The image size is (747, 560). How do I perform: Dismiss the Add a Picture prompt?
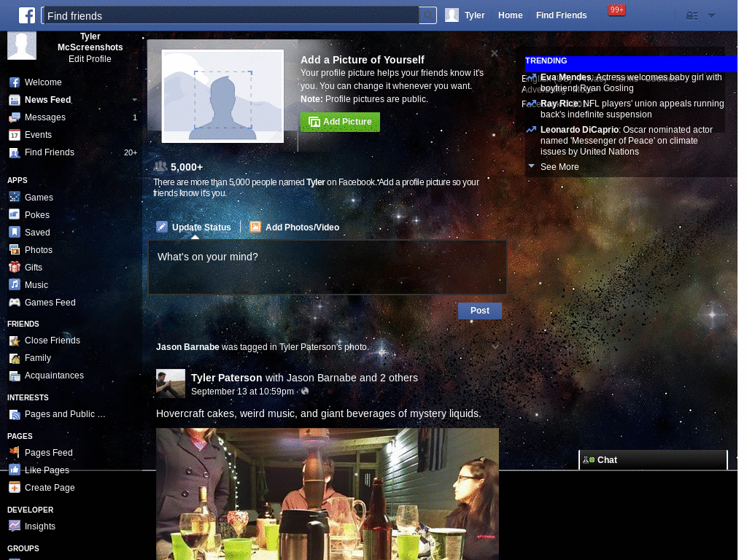[495, 53]
